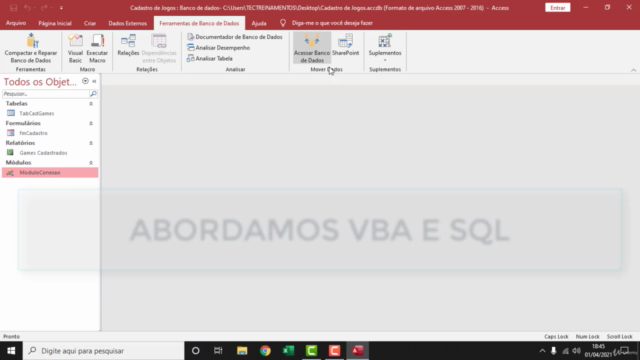Collapse the ribbon with the arrow
This screenshot has width=640, height=360.
coord(633,70)
